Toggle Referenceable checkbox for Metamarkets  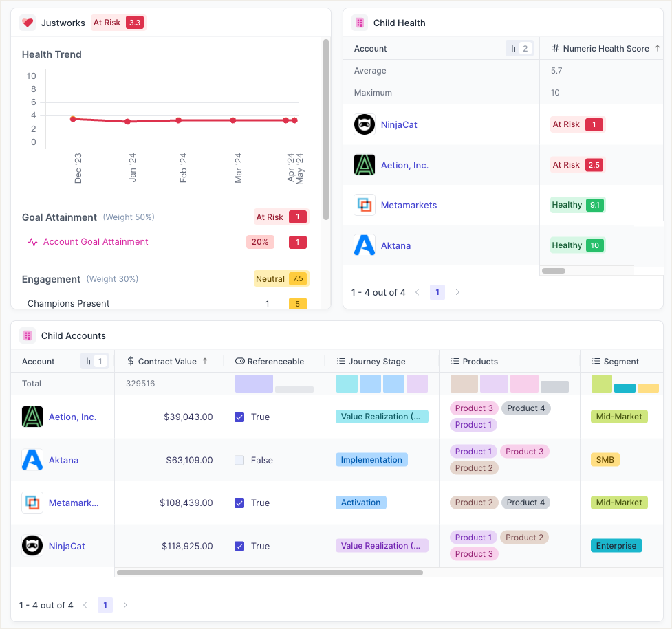point(239,503)
